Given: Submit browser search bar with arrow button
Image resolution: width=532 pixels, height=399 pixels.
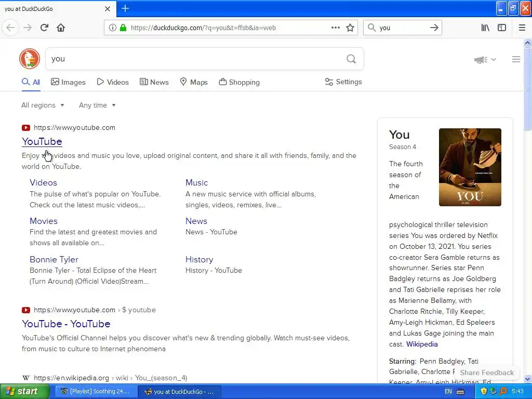Looking at the screenshot, I should click(434, 28).
